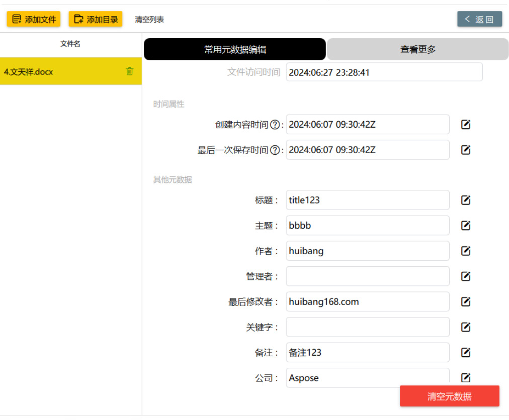Open the 查看更多 tab
This screenshot has width=509, height=420.
(x=417, y=49)
